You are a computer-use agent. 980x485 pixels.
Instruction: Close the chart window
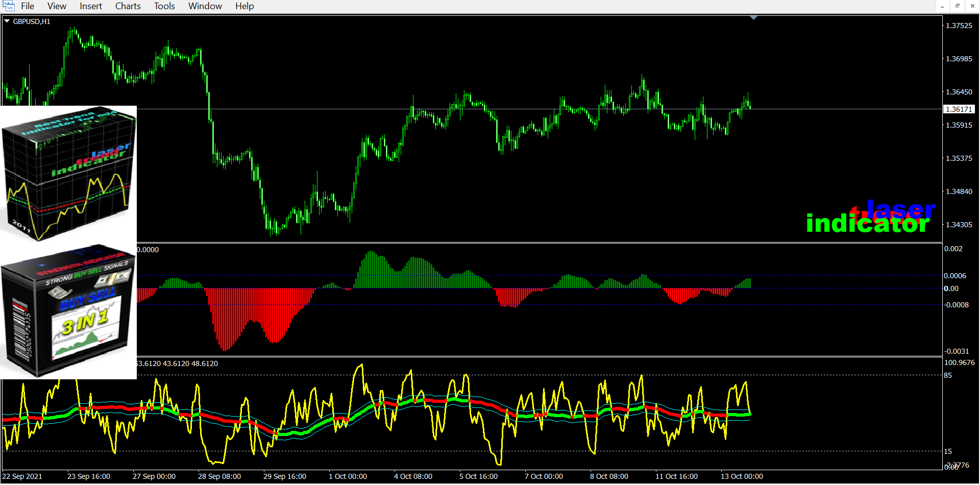click(972, 6)
